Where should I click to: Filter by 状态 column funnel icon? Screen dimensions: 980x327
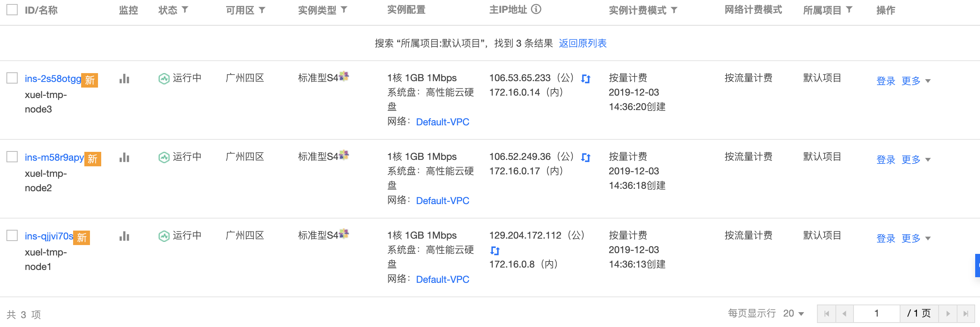click(185, 10)
